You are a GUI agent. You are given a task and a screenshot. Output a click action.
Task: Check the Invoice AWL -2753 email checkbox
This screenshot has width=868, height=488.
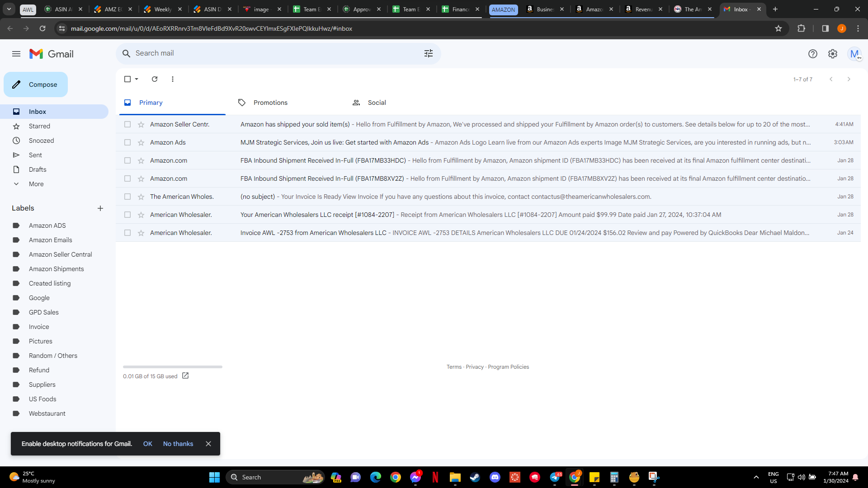pyautogui.click(x=127, y=233)
